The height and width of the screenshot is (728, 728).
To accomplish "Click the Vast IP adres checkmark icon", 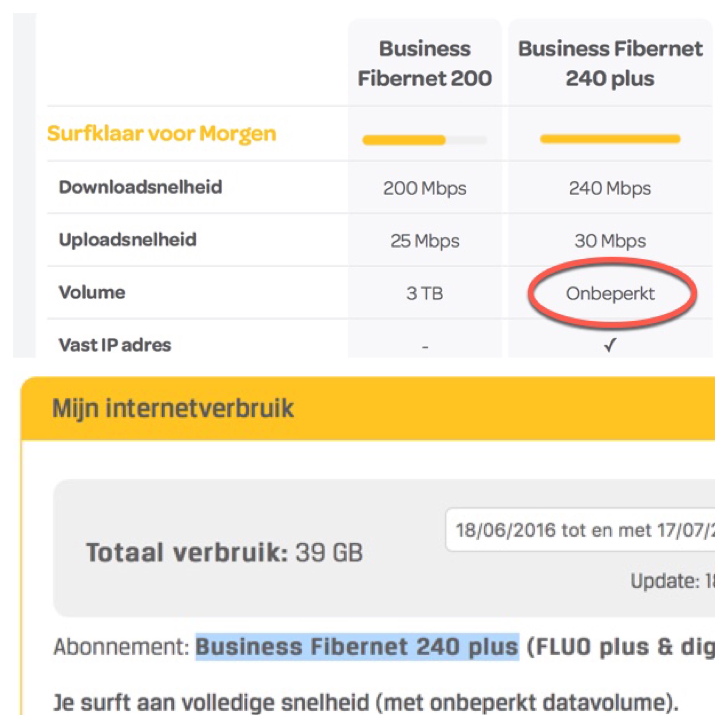I will pos(610,344).
